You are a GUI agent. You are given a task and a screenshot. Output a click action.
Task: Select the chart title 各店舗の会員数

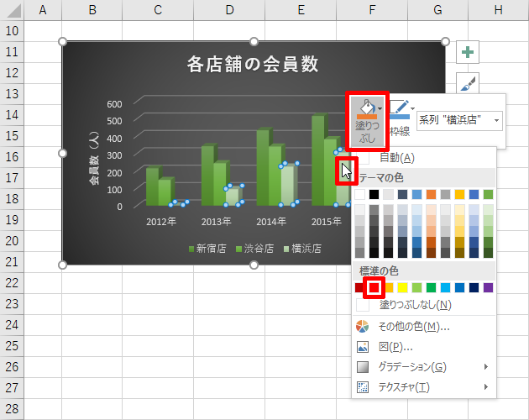pos(253,64)
